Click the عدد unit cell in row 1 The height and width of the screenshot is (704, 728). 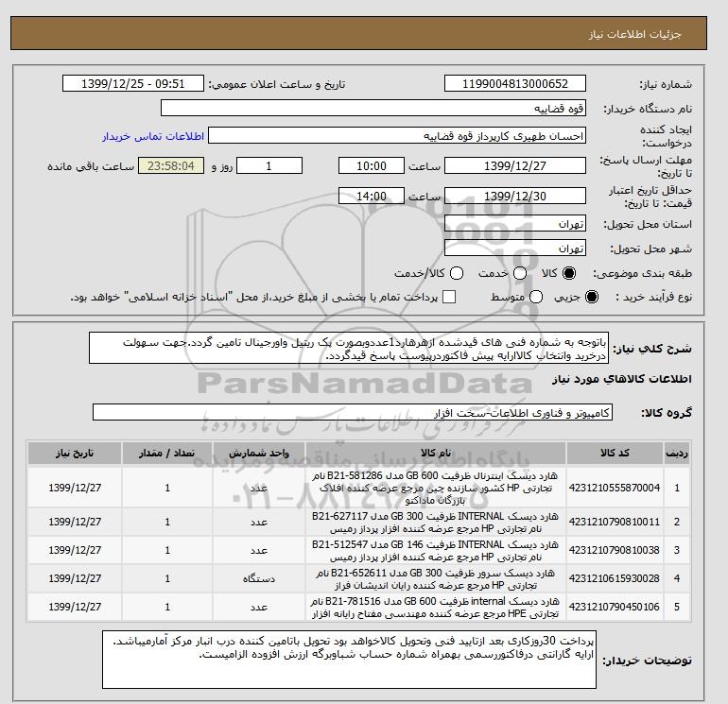(x=259, y=488)
